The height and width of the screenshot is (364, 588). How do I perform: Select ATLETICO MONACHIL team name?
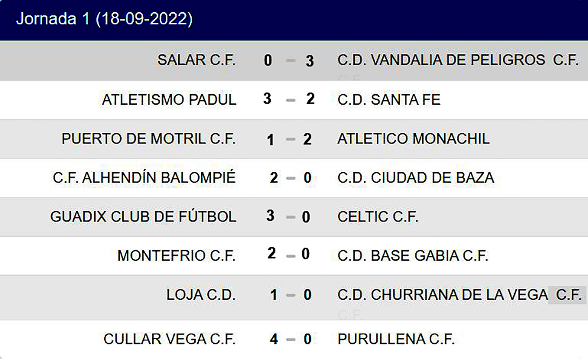point(413,139)
